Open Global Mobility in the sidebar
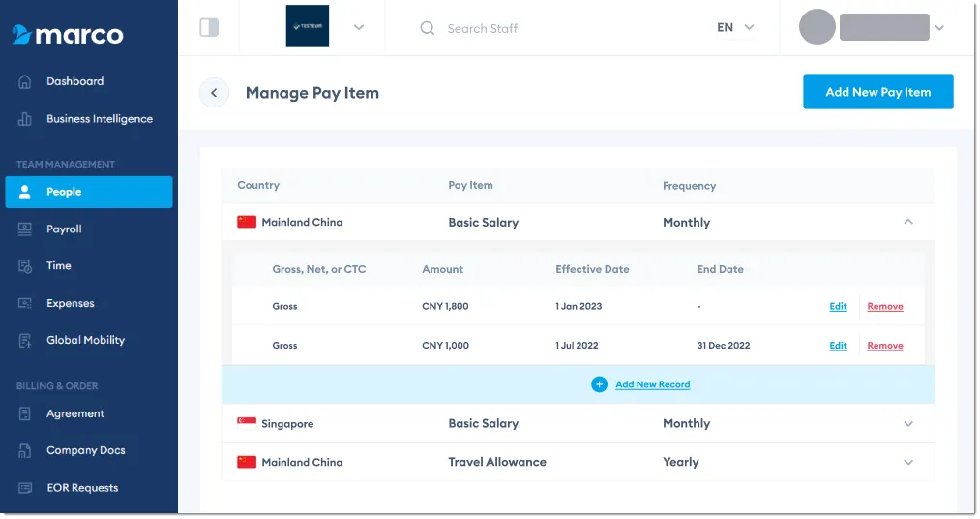 coord(85,340)
